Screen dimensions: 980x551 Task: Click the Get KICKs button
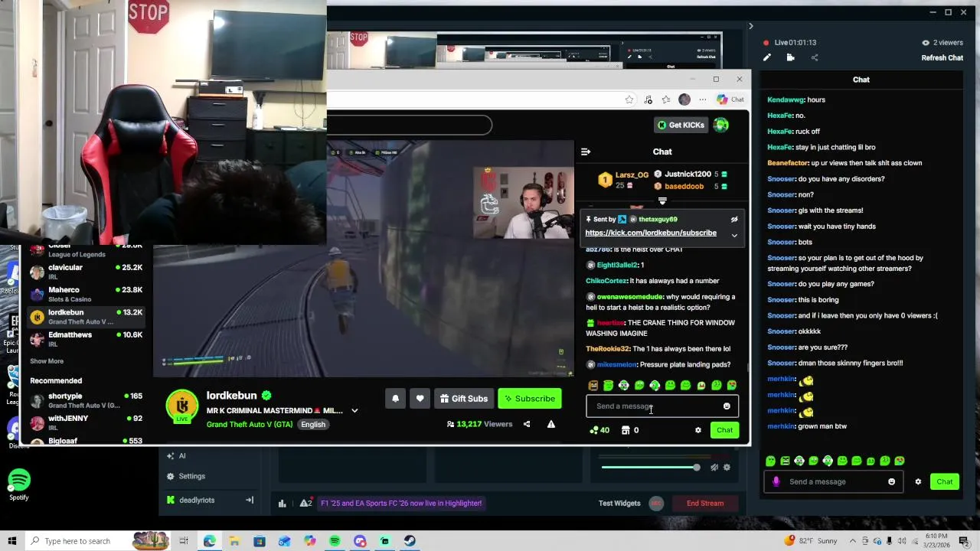point(680,125)
